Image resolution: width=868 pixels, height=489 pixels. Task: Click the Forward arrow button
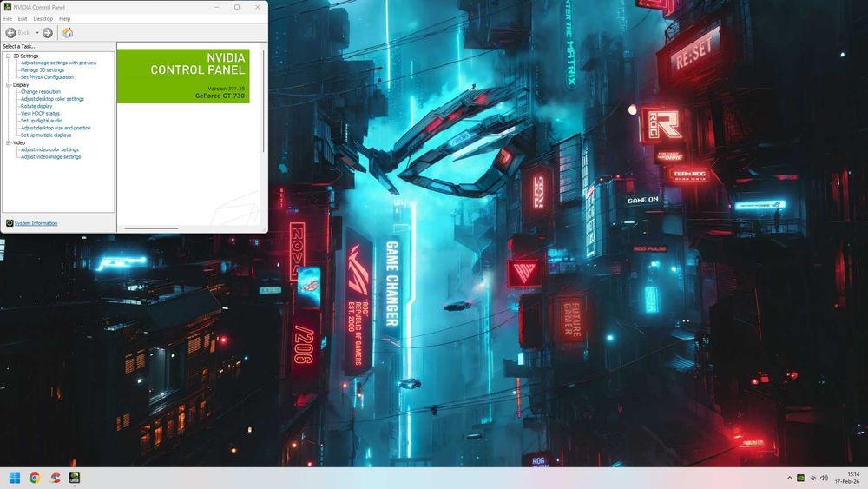click(48, 33)
